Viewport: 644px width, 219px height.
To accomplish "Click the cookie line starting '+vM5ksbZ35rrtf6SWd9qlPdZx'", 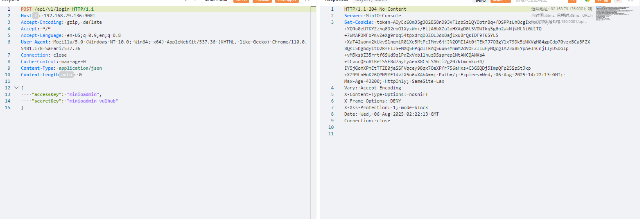I will [414, 55].
